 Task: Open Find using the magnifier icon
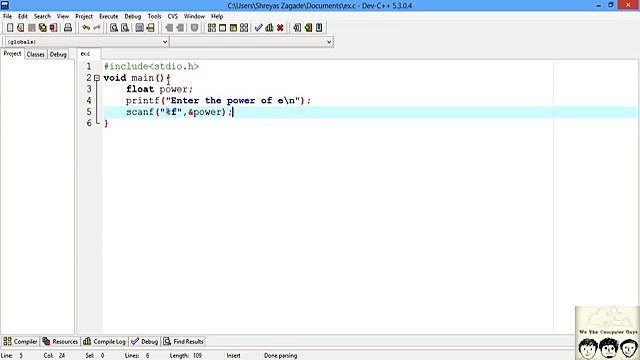coord(114,28)
